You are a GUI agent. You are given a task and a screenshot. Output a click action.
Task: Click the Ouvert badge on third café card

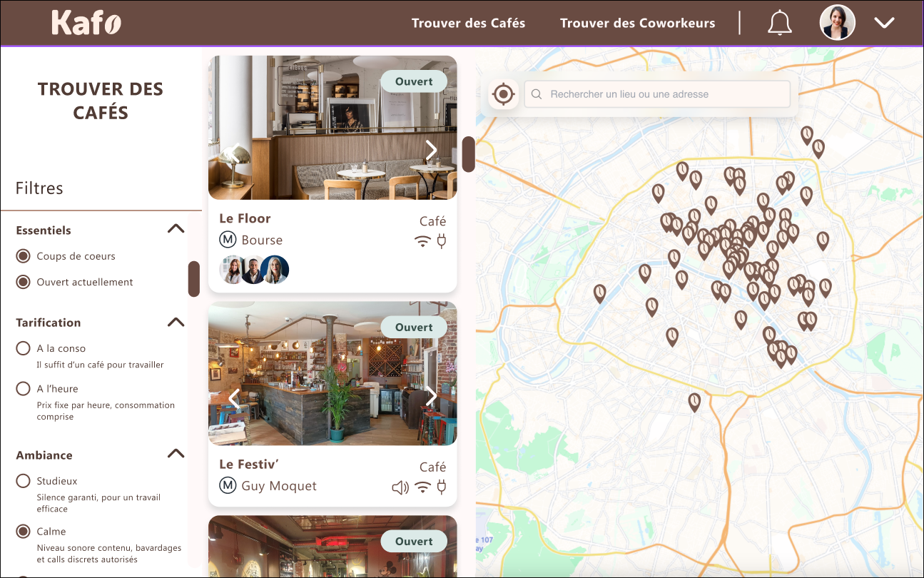tap(414, 541)
